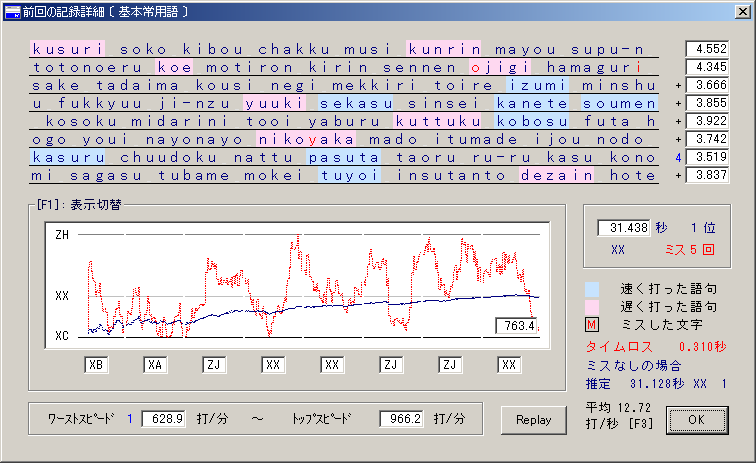
Task: Click the word 'ojigi' with red letter
Action: (x=500, y=68)
